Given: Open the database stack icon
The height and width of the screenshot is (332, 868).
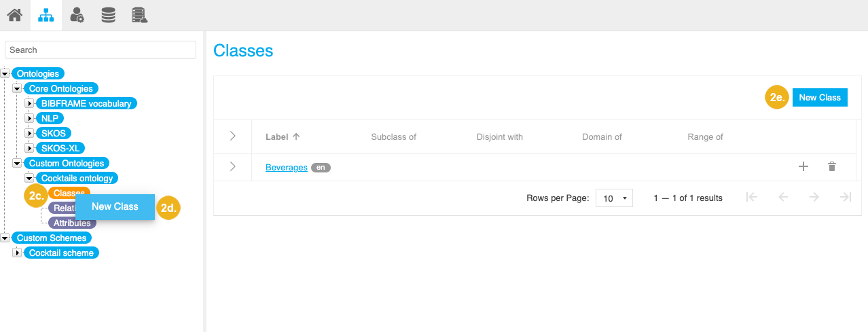Looking at the screenshot, I should pyautogui.click(x=108, y=15).
